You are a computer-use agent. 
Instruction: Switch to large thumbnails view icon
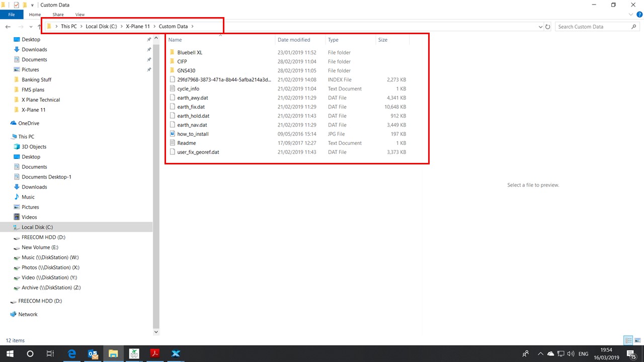(x=637, y=340)
